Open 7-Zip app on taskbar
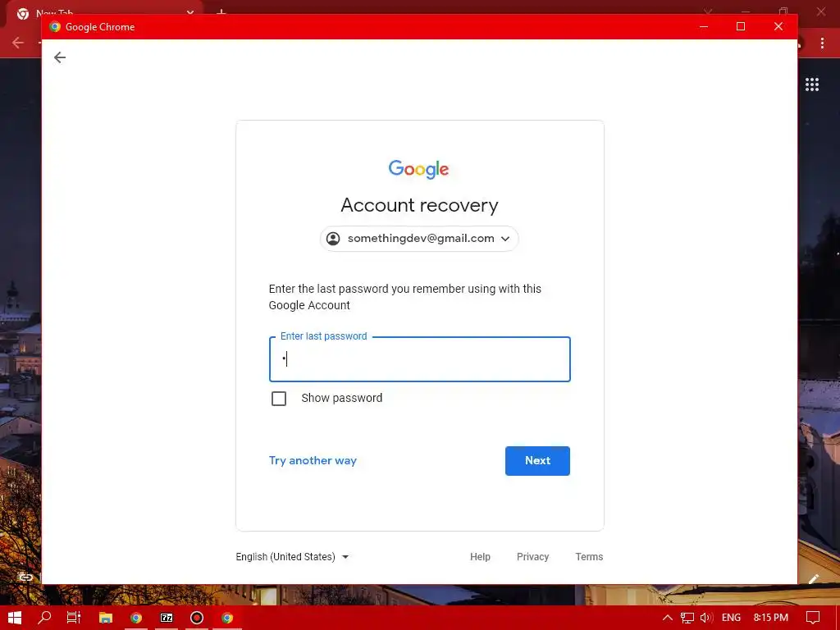The image size is (840, 630). 167,618
